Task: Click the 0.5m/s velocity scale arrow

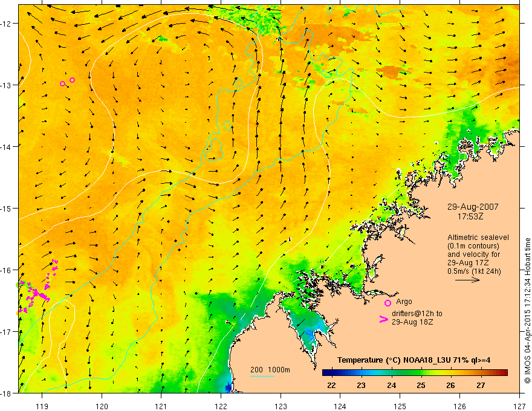Action: pyautogui.click(x=467, y=280)
